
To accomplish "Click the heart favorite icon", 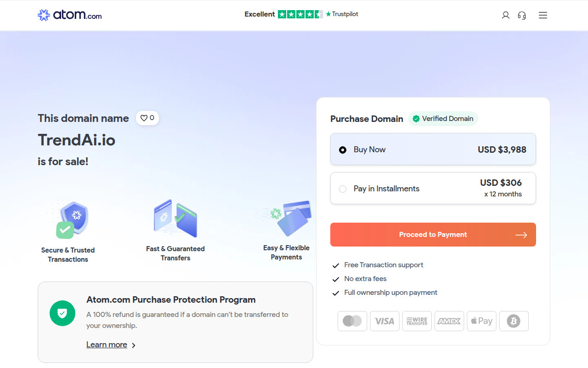I will pos(144,118).
